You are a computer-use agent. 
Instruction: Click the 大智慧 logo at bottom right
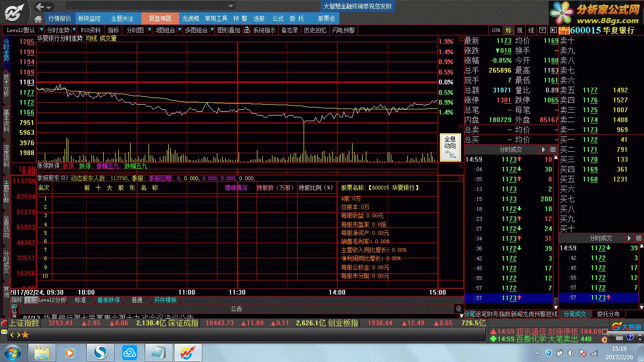[627, 326]
